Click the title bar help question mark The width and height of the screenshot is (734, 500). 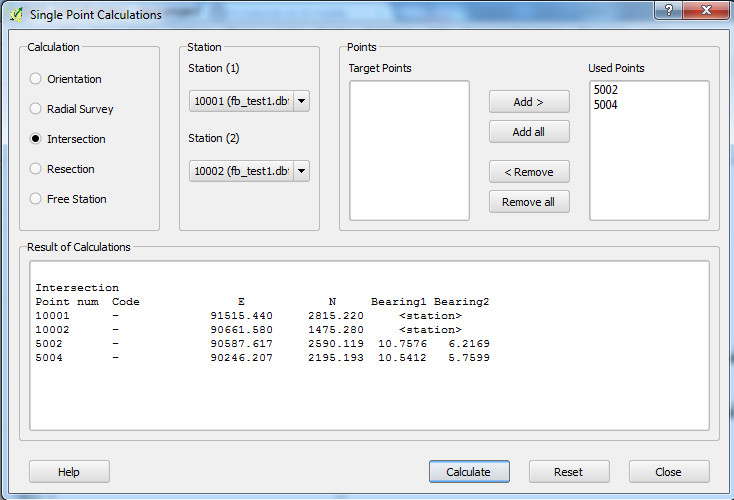coord(666,10)
